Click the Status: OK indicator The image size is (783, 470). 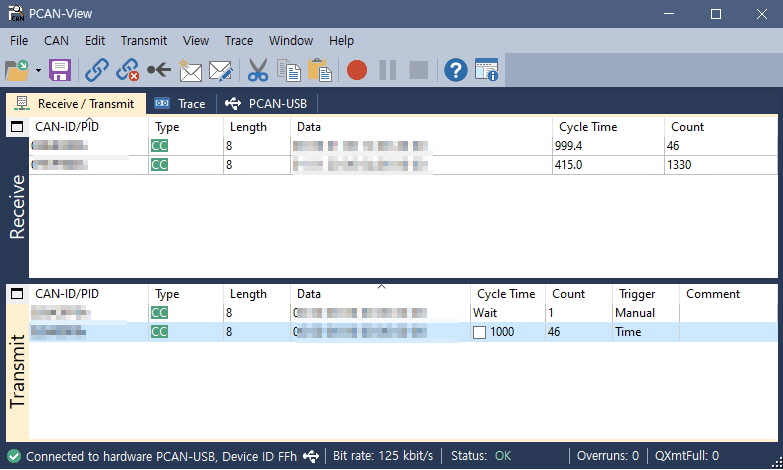481,456
